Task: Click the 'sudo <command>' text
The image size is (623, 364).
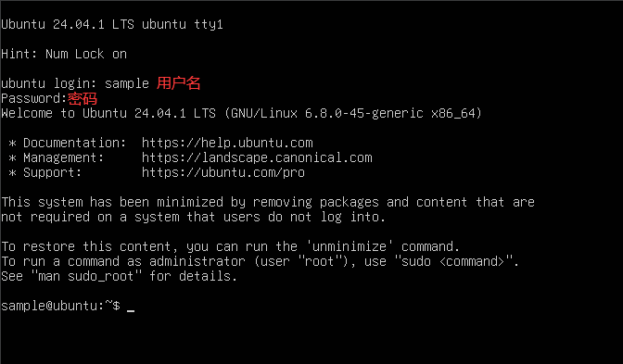Action: pos(452,261)
